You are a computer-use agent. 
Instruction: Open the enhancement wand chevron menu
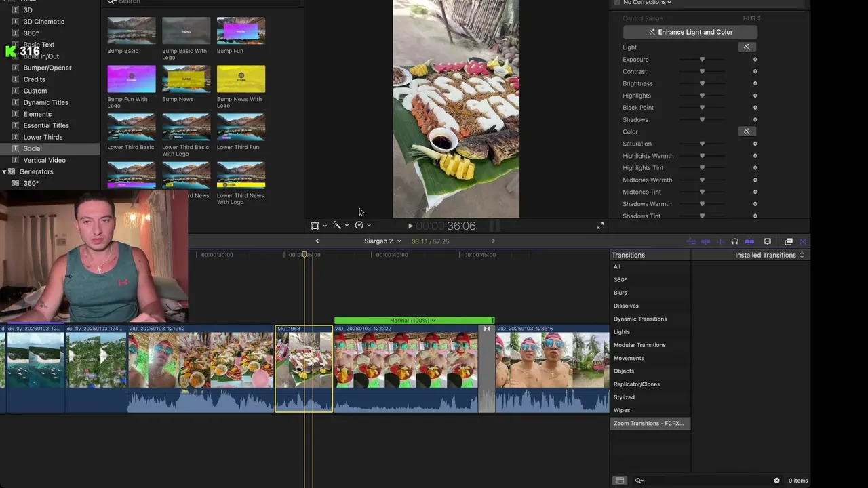pos(347,226)
